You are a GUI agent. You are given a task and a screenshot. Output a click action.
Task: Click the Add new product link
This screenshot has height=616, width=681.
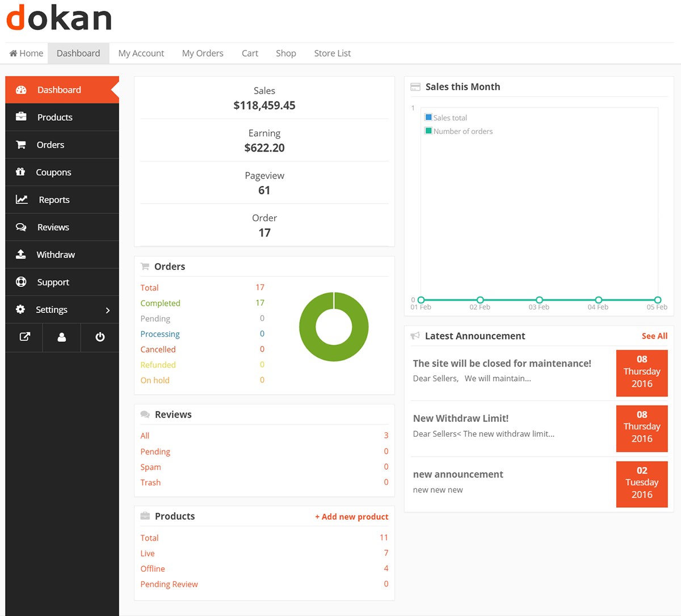(x=352, y=517)
